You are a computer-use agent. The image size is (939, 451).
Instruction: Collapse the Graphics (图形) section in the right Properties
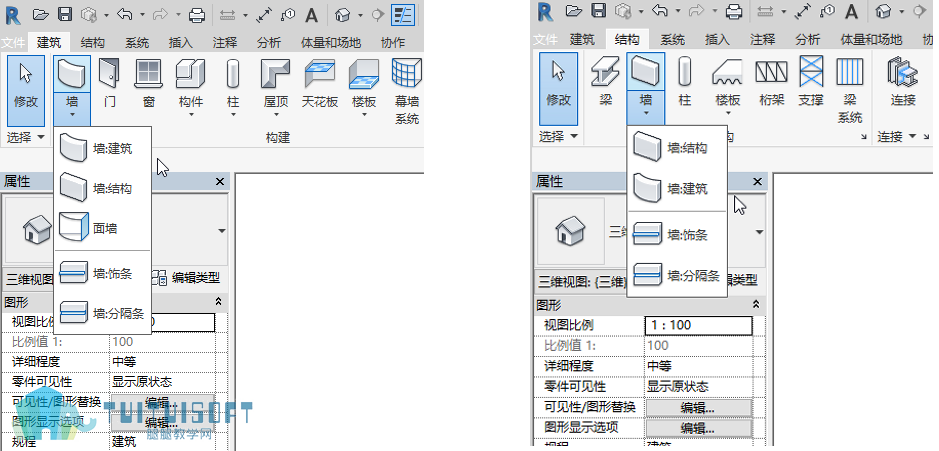[x=758, y=304]
